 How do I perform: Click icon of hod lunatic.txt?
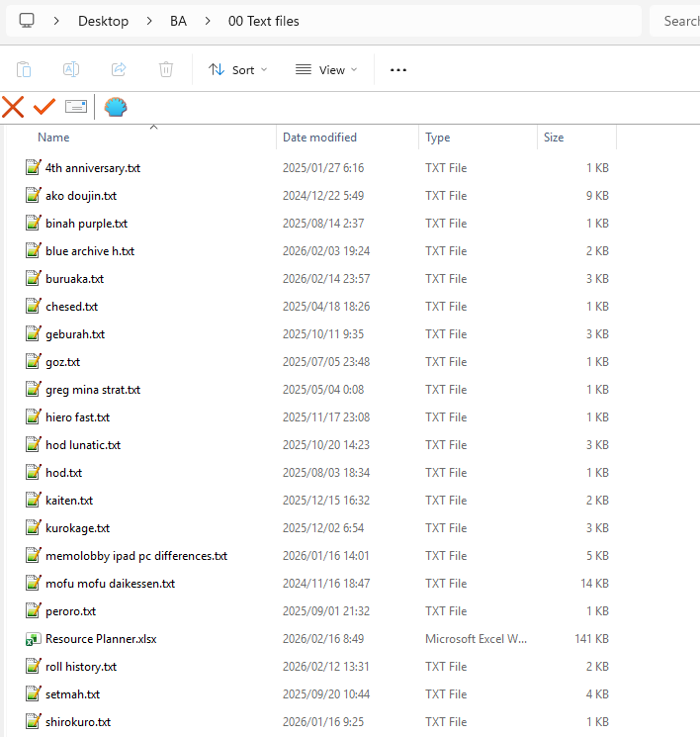click(x=33, y=444)
